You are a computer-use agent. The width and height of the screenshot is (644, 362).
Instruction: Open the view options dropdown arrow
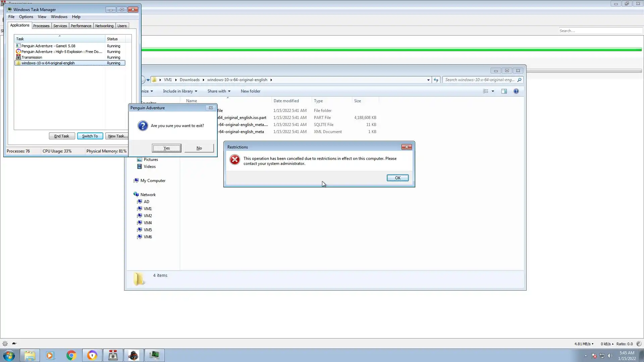pos(493,91)
